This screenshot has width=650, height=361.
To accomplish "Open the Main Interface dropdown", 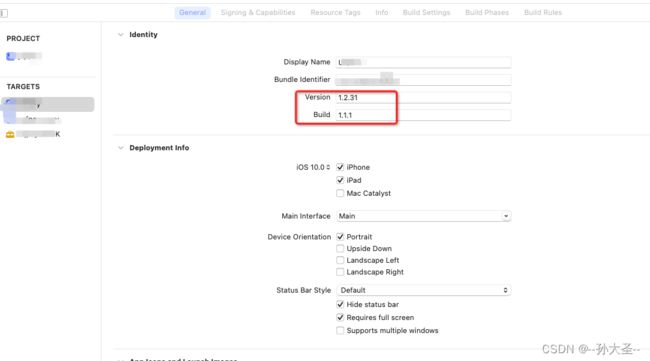I will [x=424, y=216].
